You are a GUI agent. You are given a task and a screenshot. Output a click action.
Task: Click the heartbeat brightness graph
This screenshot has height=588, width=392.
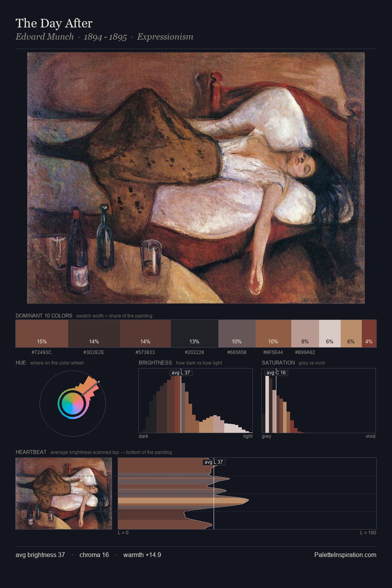tap(247, 494)
